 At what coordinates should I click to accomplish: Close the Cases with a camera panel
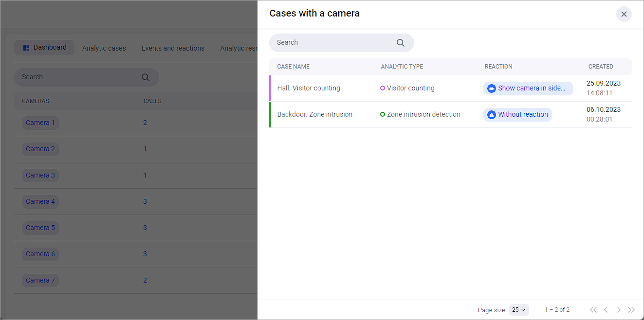pos(624,14)
